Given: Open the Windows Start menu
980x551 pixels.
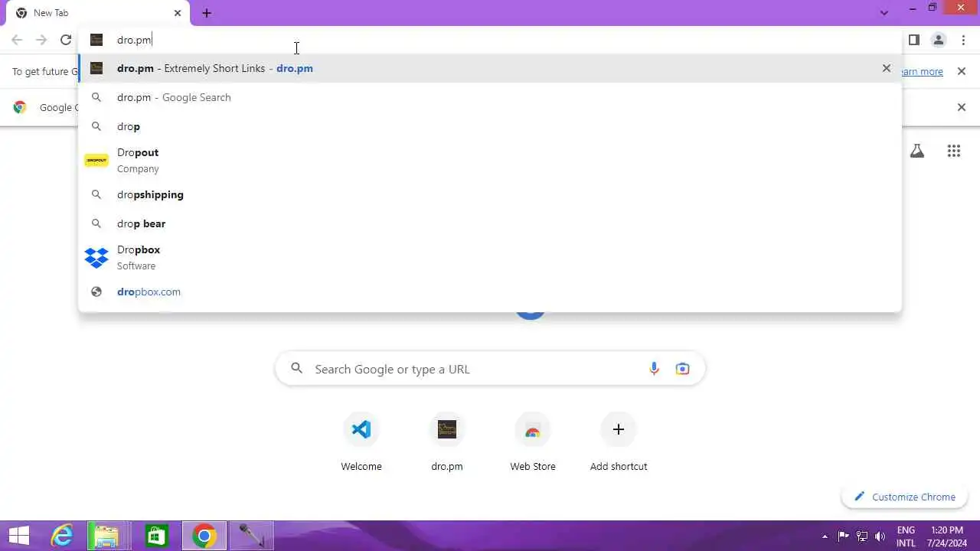Looking at the screenshot, I should coord(19,536).
